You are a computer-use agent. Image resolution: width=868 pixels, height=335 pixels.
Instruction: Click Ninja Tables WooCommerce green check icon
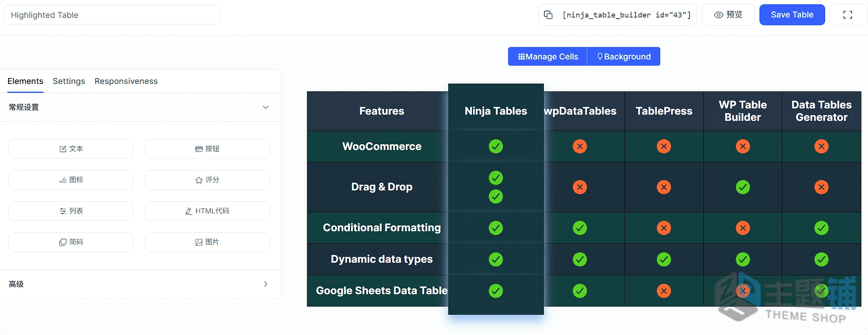496,147
